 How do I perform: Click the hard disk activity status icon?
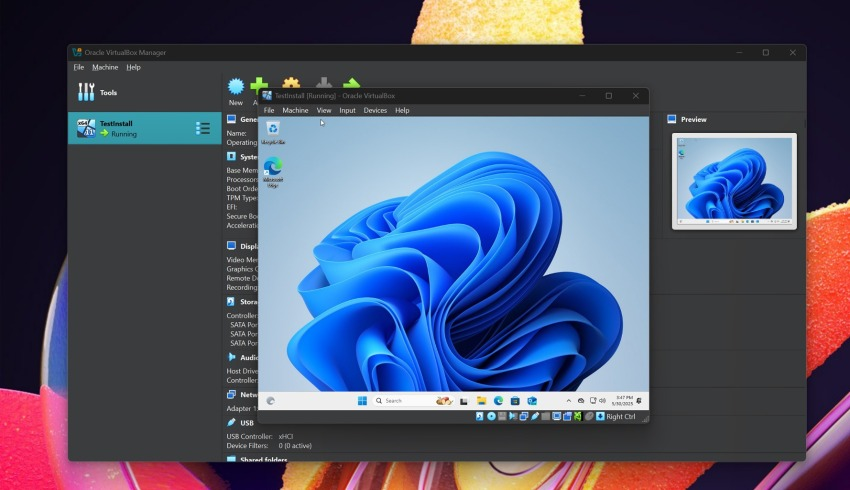480,416
